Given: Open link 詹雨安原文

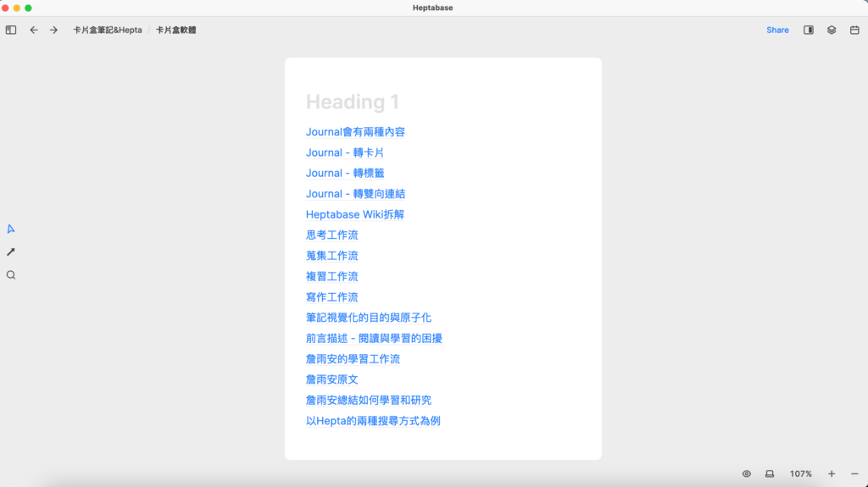Looking at the screenshot, I should coord(332,379).
